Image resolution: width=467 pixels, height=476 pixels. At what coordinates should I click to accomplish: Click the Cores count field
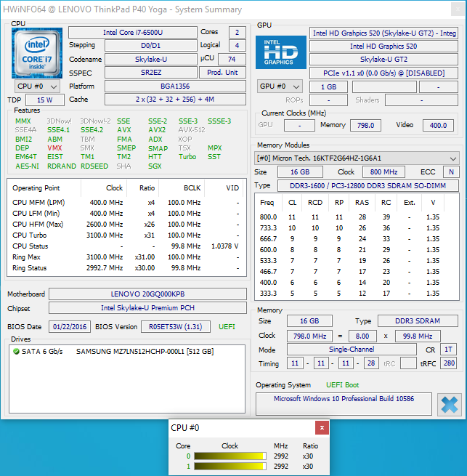point(237,33)
